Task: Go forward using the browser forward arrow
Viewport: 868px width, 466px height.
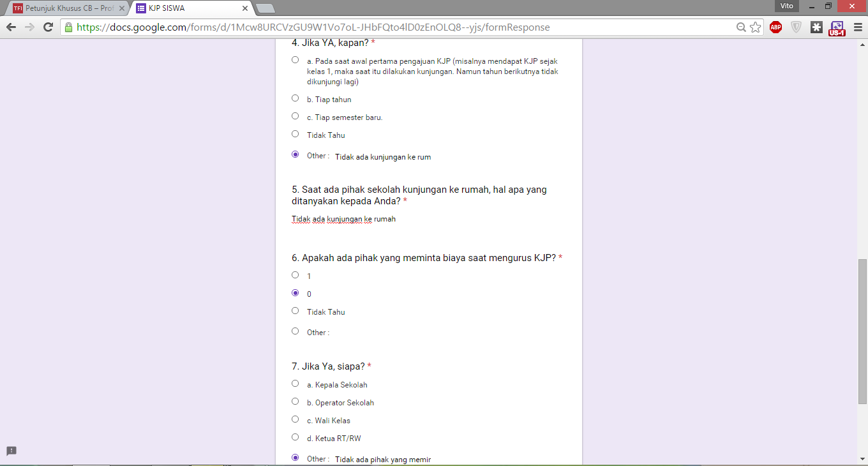Action: click(x=29, y=27)
